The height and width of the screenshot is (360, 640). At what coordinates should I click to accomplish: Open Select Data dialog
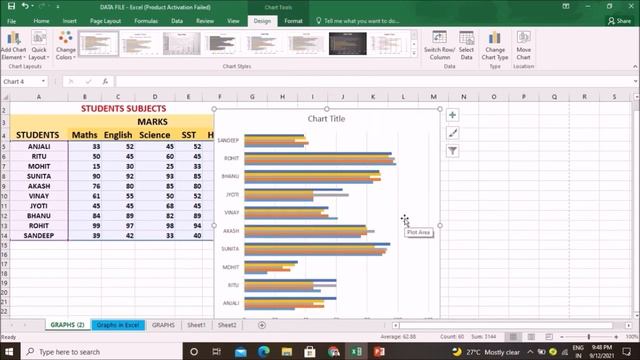click(466, 46)
